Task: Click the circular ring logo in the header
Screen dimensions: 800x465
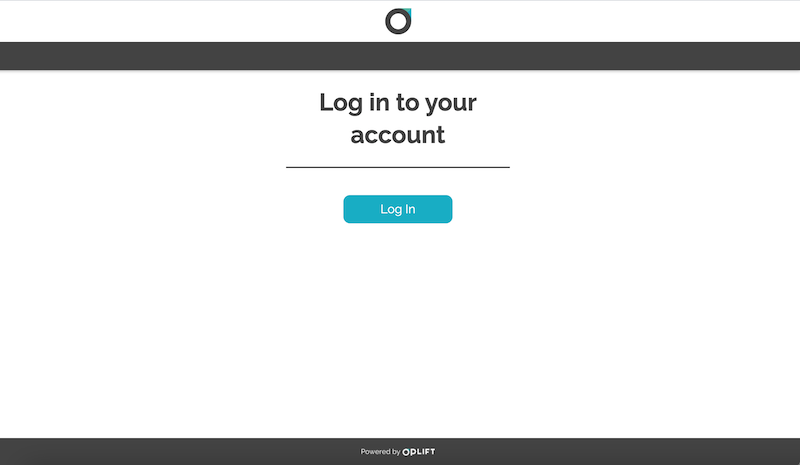Action: [398, 21]
